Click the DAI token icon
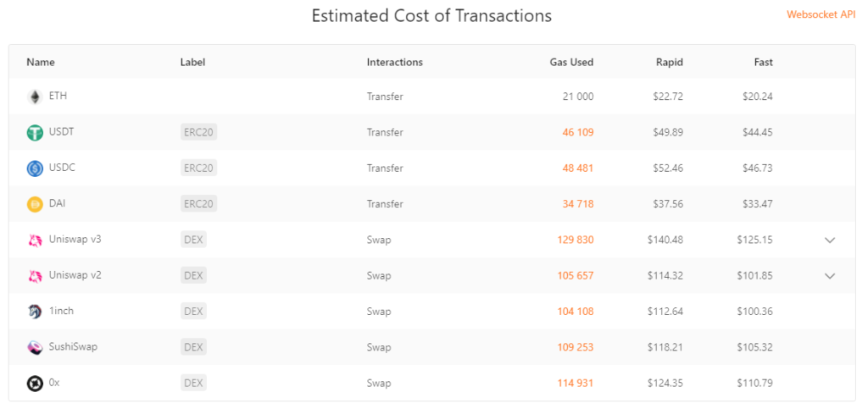 pos(35,204)
